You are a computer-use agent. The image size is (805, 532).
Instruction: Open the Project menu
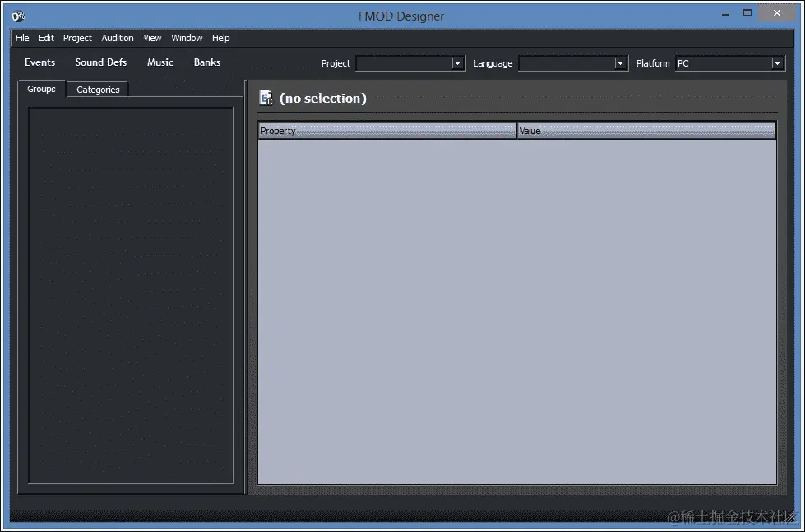coord(76,38)
